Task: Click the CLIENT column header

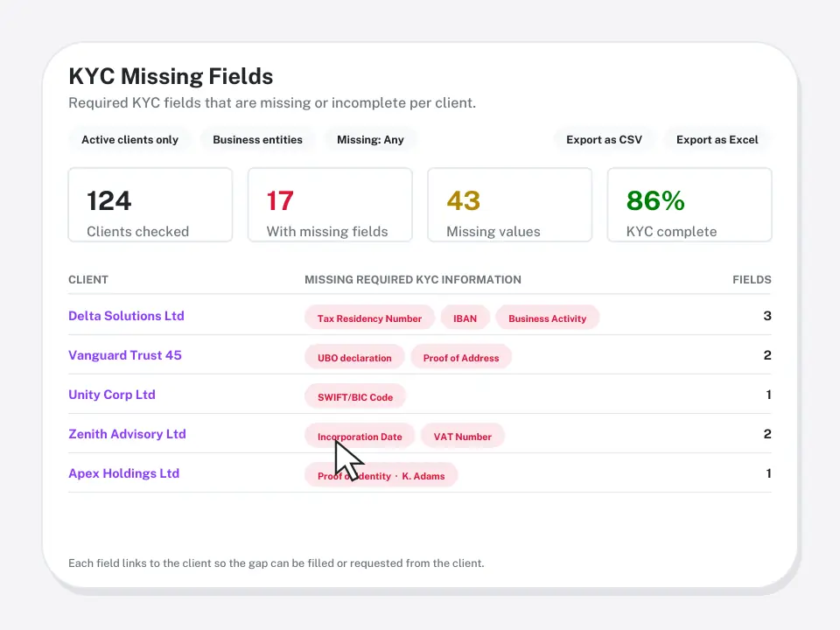Action: pos(88,280)
